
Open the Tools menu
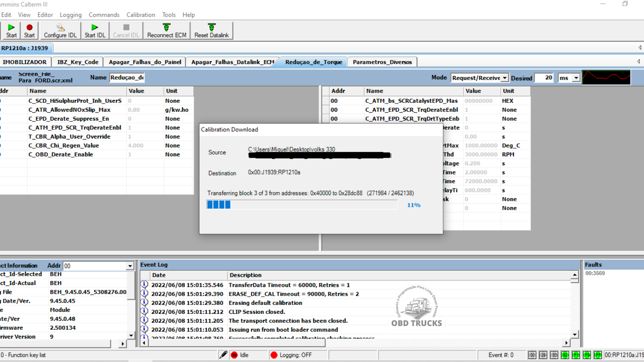point(169,15)
